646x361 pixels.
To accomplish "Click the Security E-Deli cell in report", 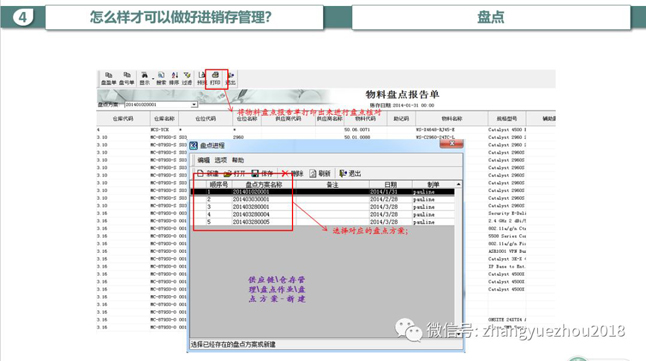I will coord(507,213).
